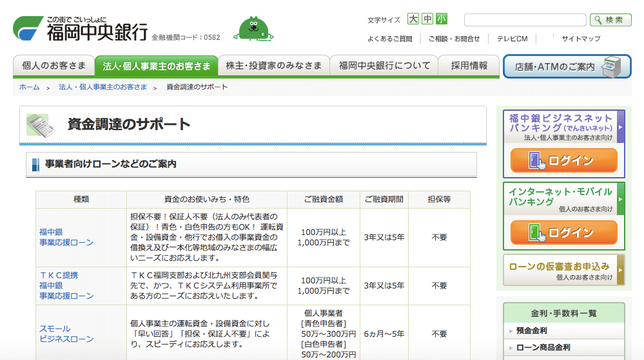Click business banking orange ログイン button

(563, 160)
